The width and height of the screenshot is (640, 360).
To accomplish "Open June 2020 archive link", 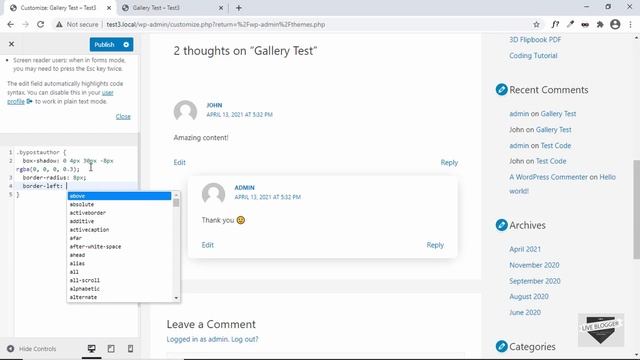I will click(x=525, y=312).
